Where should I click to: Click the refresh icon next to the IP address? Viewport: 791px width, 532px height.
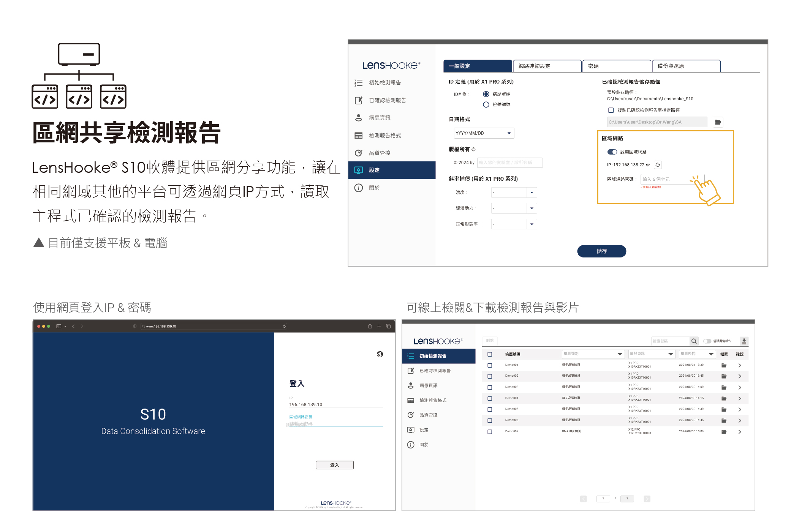pos(658,165)
